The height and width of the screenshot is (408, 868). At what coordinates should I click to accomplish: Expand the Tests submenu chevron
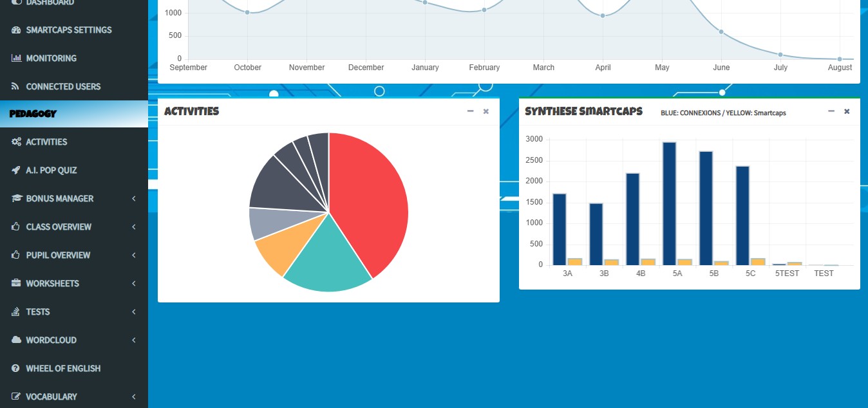(x=133, y=312)
